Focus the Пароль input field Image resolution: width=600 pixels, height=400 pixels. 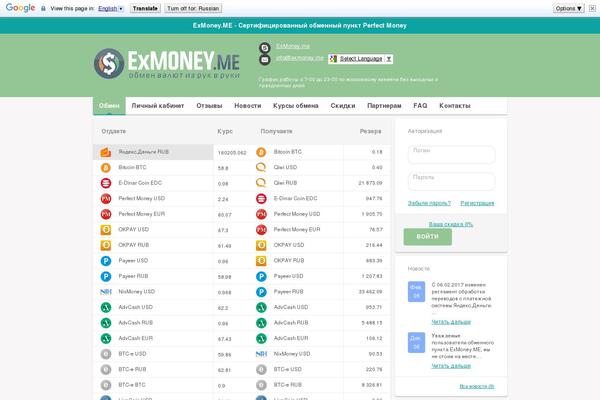(452, 181)
